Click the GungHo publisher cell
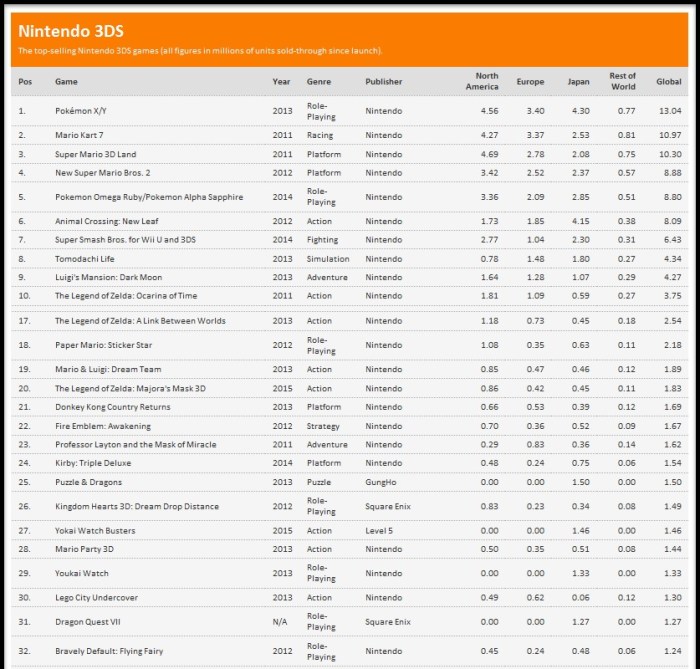700x669 pixels. 381,482
